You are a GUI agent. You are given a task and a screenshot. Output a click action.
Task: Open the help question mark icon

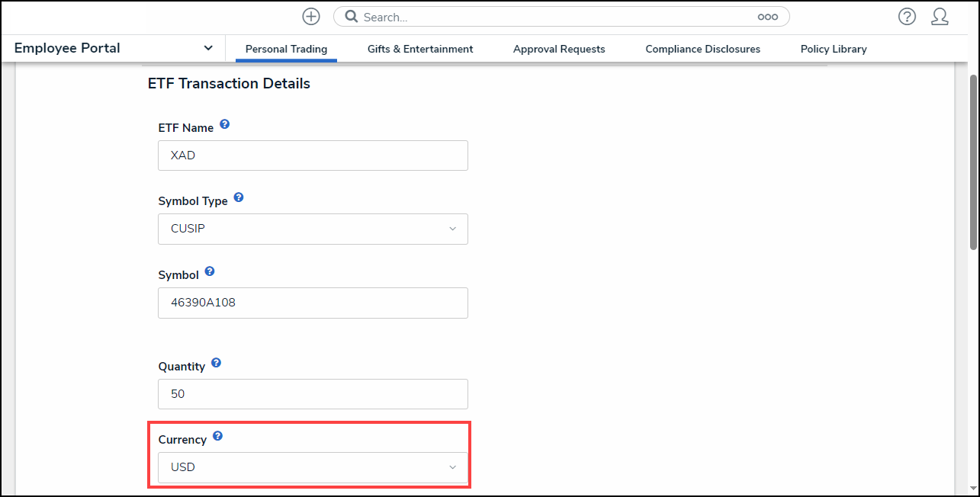tap(906, 17)
